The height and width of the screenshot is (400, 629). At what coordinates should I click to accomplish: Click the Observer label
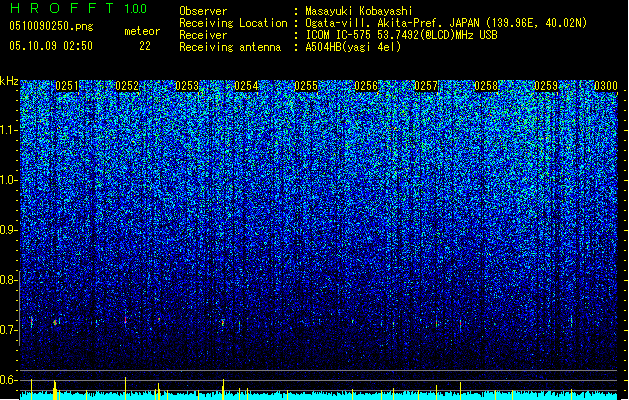203,11
